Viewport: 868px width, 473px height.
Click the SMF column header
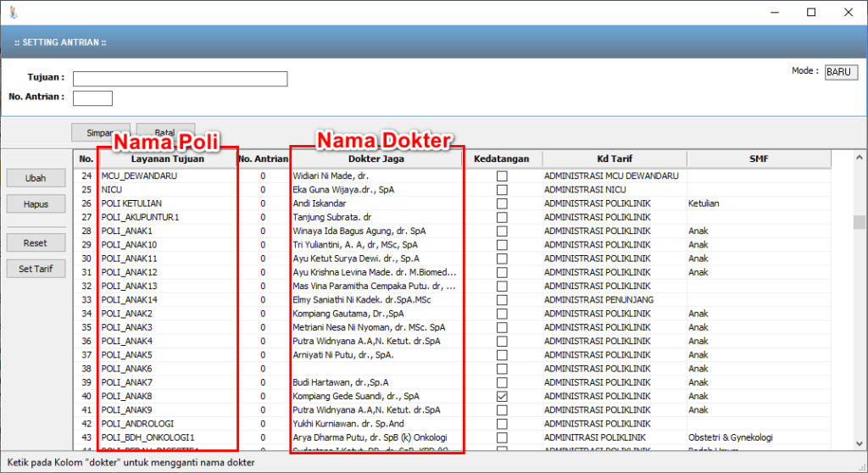tap(758, 159)
